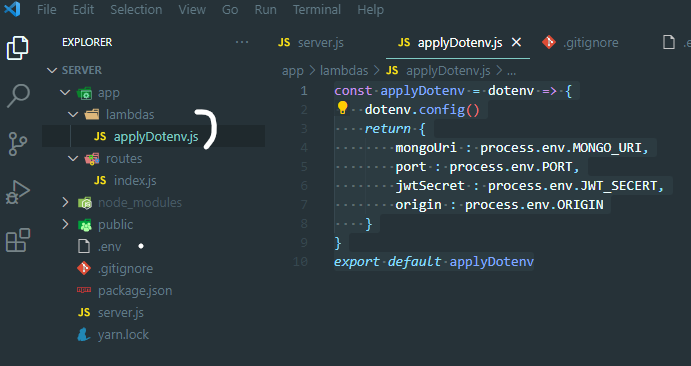
Task: Open .gitignore from the file tree
Action: pyautogui.click(x=126, y=269)
